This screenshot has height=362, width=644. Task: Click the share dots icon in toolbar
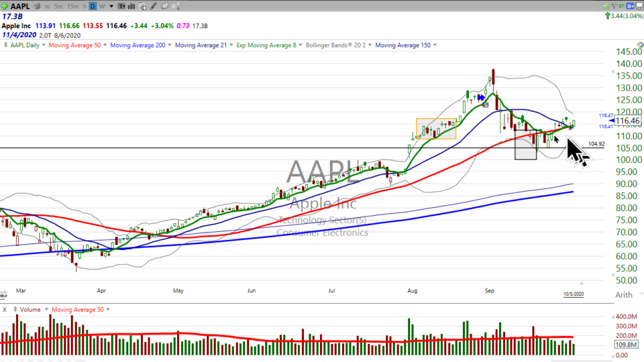click(176, 6)
